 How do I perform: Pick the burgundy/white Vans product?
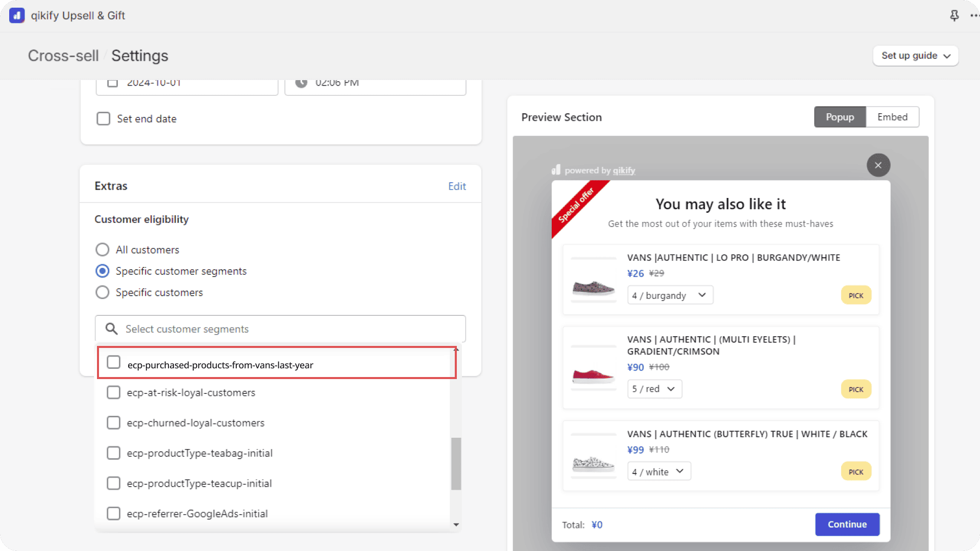[856, 295]
